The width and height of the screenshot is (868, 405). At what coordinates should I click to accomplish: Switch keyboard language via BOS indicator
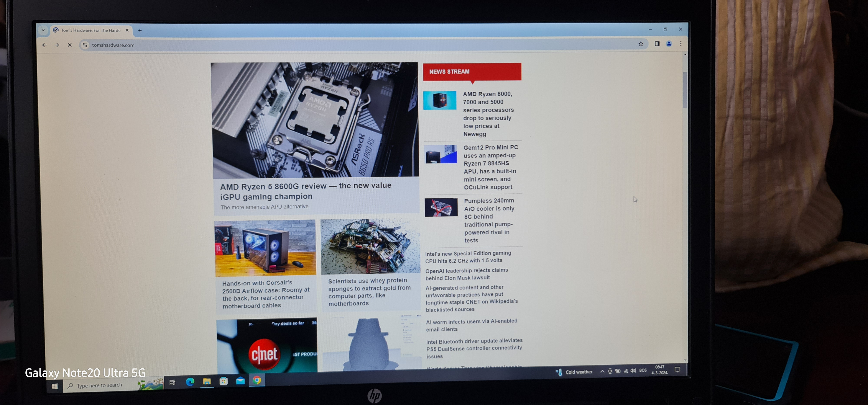643,371
